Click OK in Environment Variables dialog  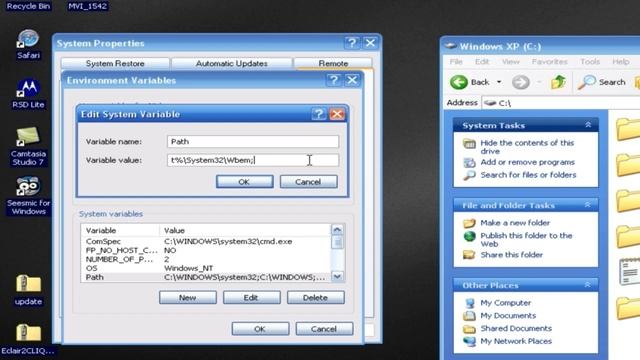(260, 329)
